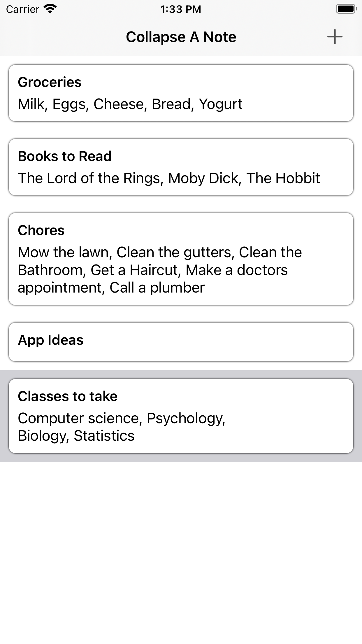The width and height of the screenshot is (362, 644).
Task: Click the word Statistics in Classes note
Action: (x=104, y=436)
